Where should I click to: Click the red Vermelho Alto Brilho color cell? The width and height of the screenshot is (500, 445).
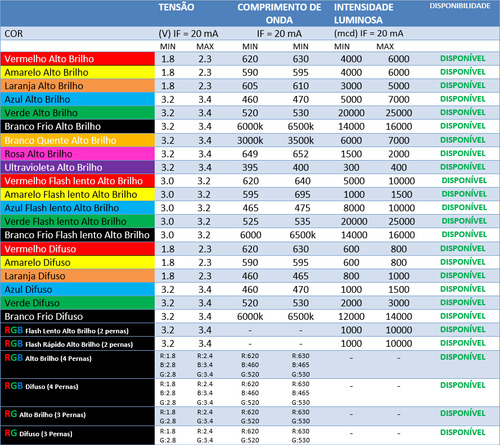[77, 59]
